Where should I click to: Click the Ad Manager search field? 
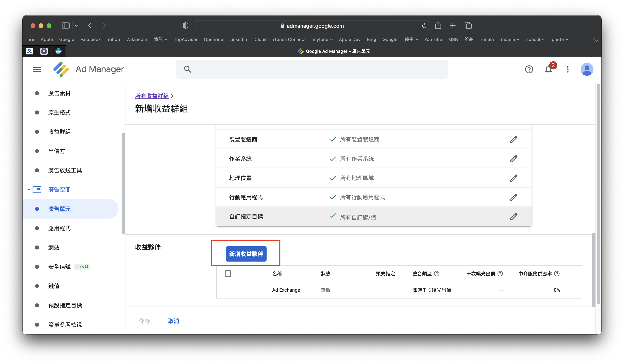312,69
